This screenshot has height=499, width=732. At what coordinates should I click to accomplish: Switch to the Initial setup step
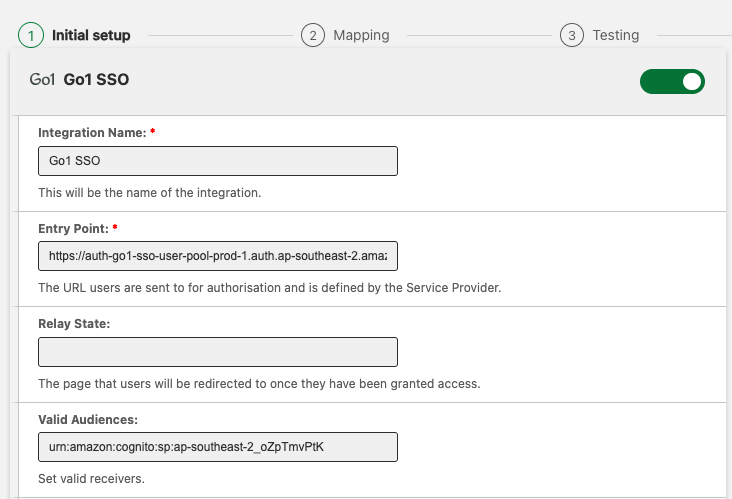(91, 35)
